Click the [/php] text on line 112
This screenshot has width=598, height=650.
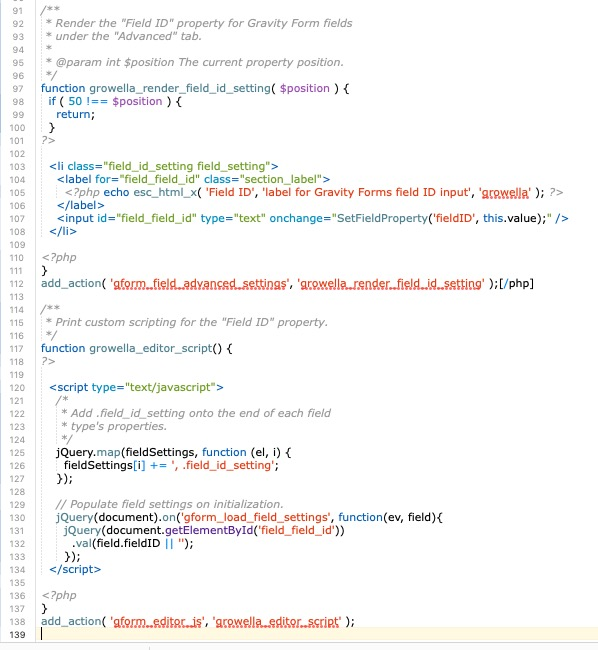click(x=516, y=283)
